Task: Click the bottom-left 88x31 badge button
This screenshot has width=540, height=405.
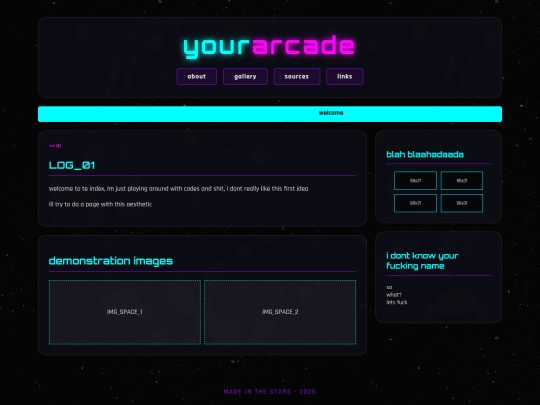Action: [415, 203]
